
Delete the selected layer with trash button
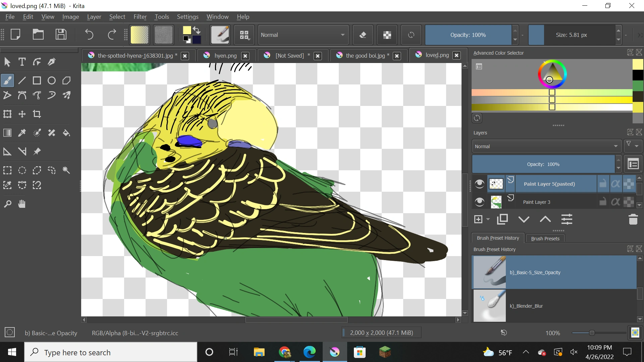click(633, 219)
